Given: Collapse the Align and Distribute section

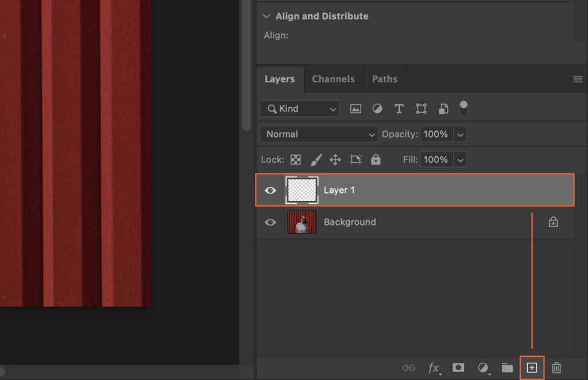Looking at the screenshot, I should pyautogui.click(x=266, y=16).
